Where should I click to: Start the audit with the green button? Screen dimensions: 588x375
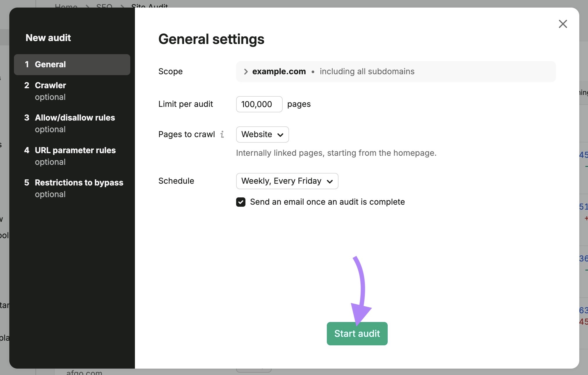357,334
